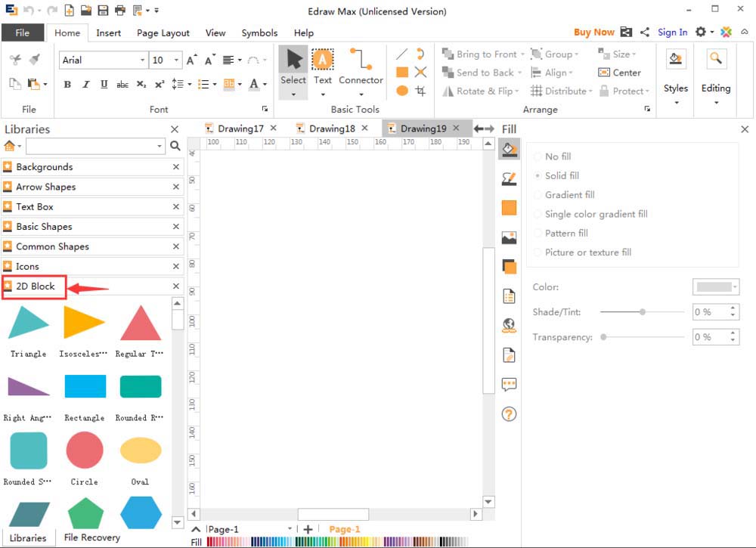The height and width of the screenshot is (548, 756).
Task: Click the Sign In link
Action: coord(672,33)
